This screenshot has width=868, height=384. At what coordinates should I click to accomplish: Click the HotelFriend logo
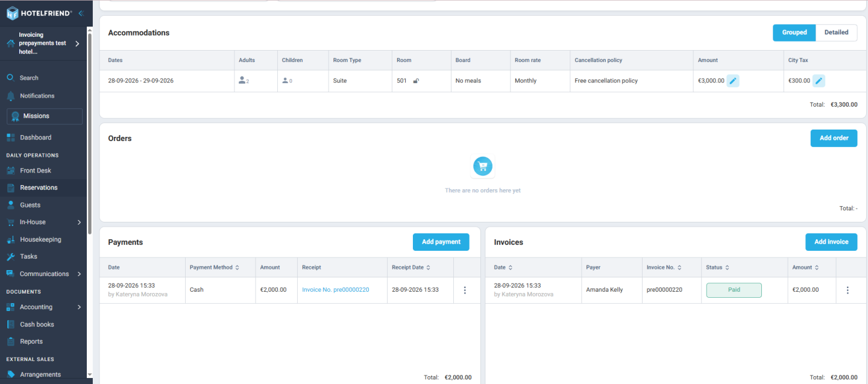coord(39,13)
